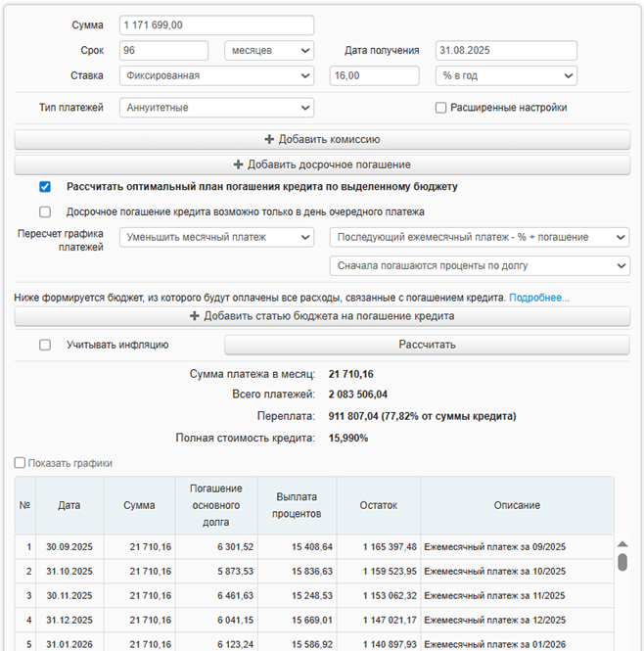Expand the Аннуитетные payment type dropdown
This screenshot has width=644, height=651.
pos(216,108)
